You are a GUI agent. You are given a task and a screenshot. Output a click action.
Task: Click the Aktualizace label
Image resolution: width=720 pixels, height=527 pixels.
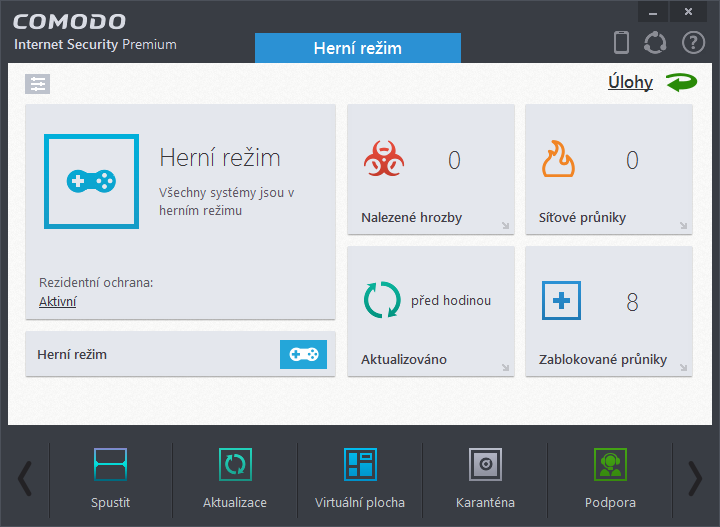(235, 503)
